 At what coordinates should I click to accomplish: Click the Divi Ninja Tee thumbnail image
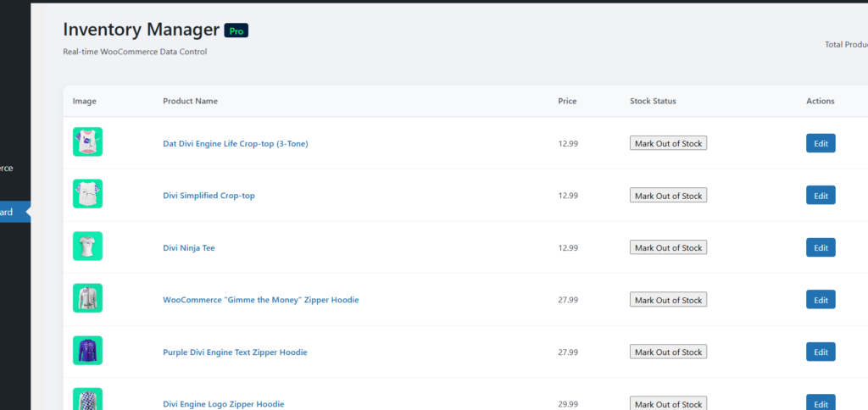[87, 247]
